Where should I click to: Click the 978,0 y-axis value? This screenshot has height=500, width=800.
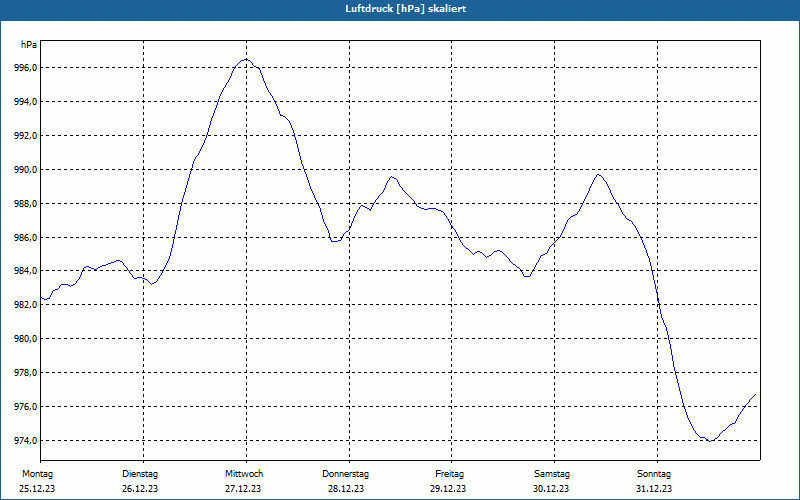pyautogui.click(x=24, y=373)
